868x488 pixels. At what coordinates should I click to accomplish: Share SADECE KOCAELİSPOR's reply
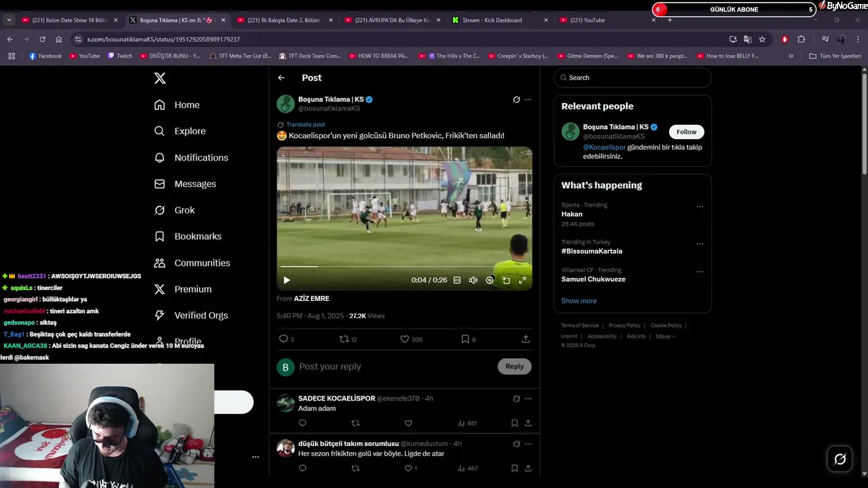tap(528, 423)
